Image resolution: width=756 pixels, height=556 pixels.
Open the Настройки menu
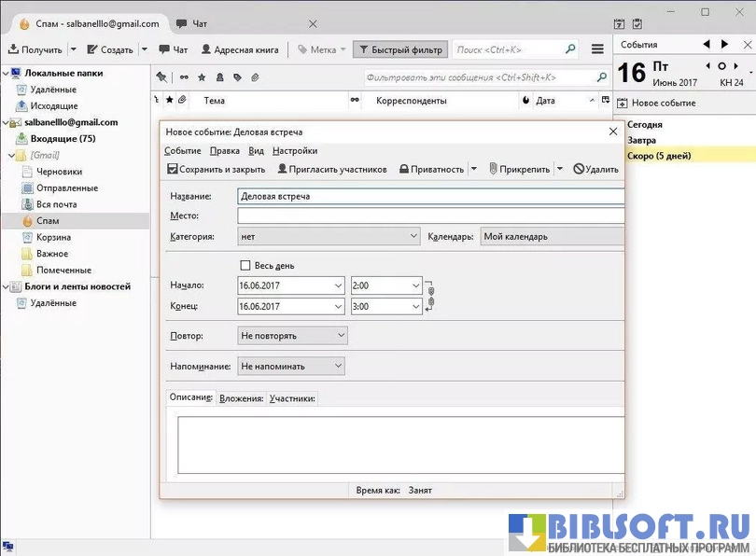pos(294,150)
